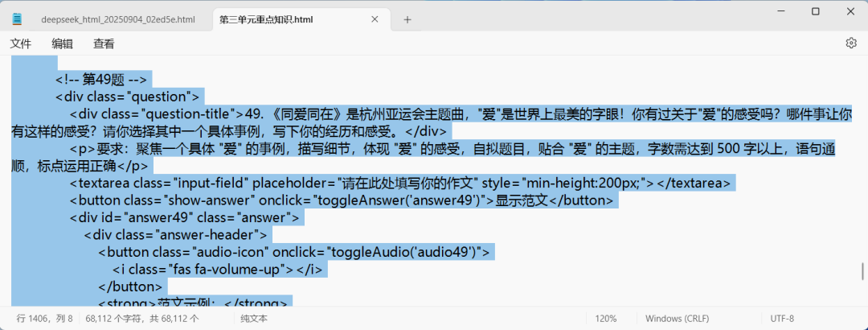Click the Notepad app icon in title bar
The height and width of the screenshot is (330, 868).
coord(17,19)
